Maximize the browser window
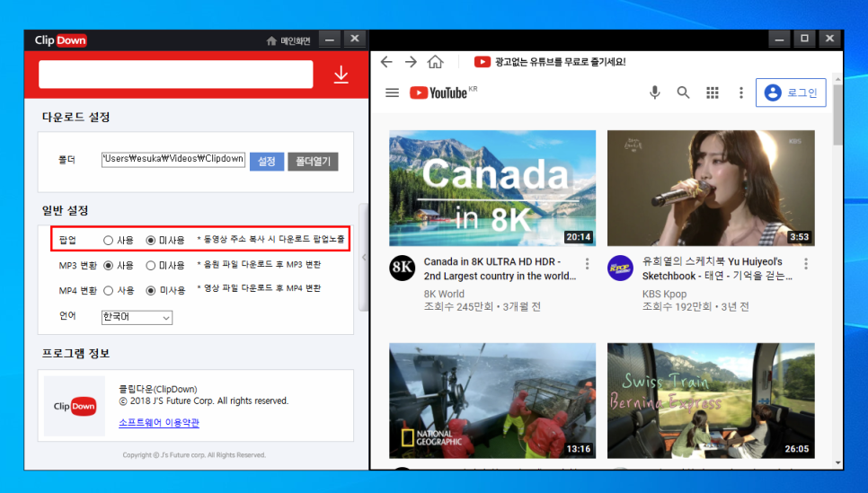Image resolution: width=868 pixels, height=493 pixels. (804, 39)
